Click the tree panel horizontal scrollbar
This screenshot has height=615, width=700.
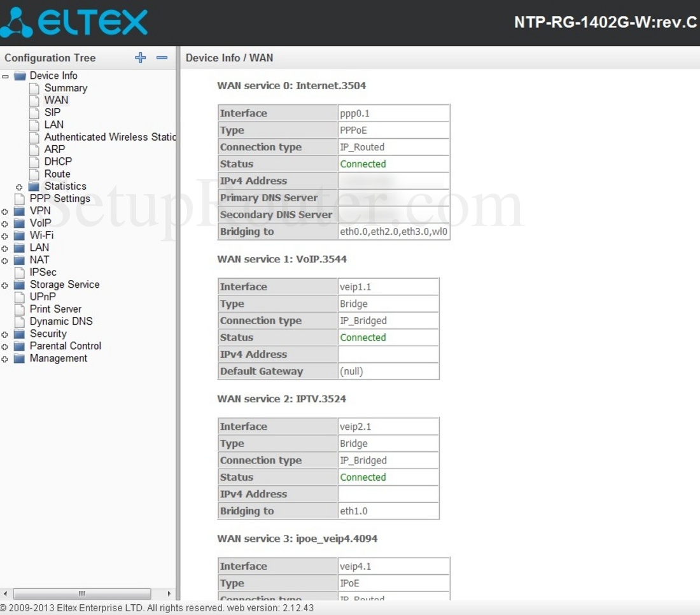pyautogui.click(x=81, y=593)
